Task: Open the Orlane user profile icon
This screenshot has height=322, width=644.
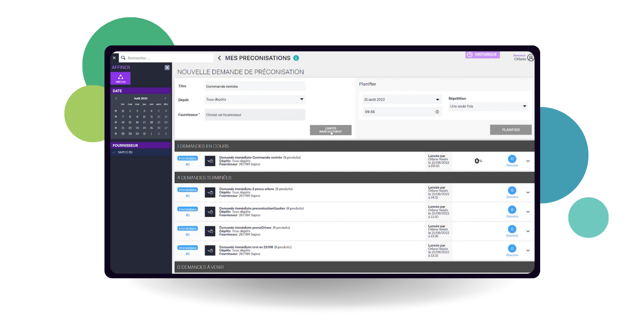Action: click(530, 58)
